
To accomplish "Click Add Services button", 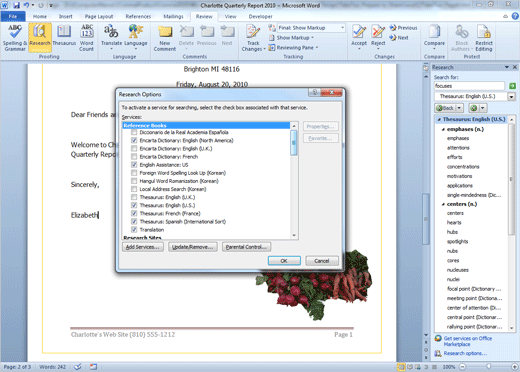I will (x=143, y=247).
